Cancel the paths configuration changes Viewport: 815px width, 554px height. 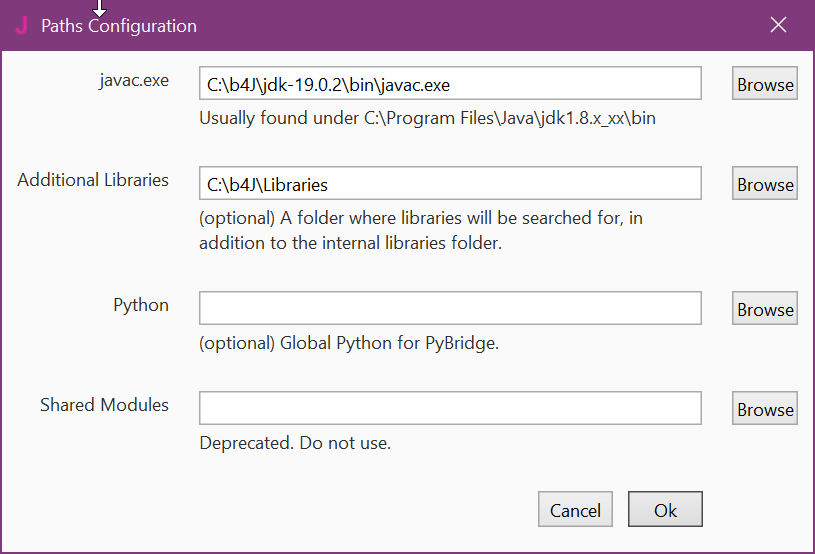575,509
